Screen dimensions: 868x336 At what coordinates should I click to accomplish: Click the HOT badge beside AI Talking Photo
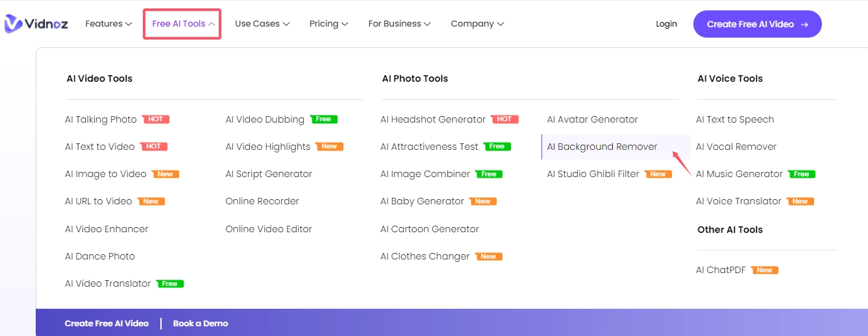tap(156, 119)
